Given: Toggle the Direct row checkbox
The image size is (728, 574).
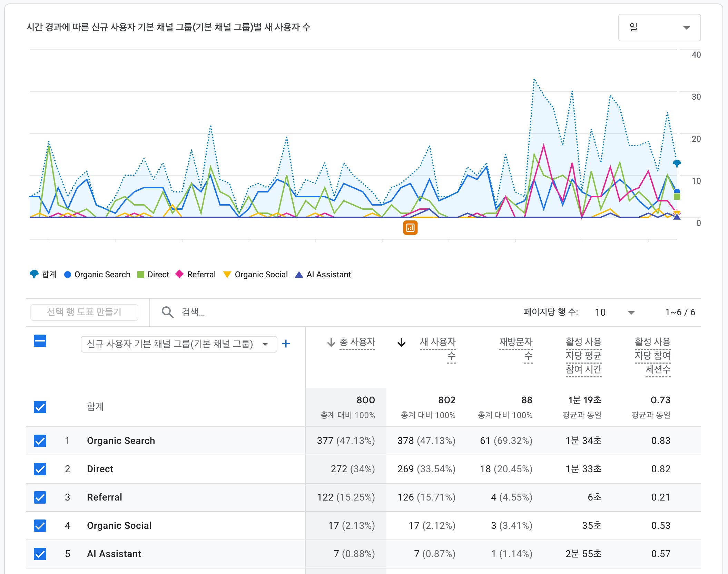Looking at the screenshot, I should tap(40, 469).
